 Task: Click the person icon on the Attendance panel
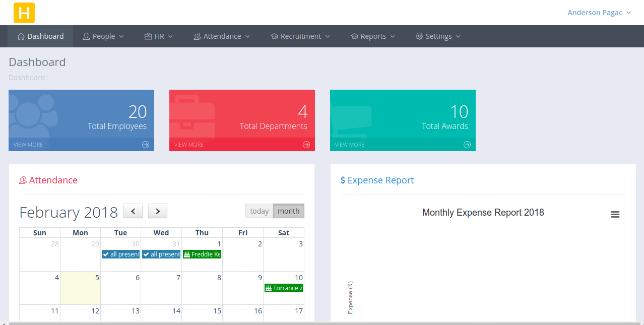point(23,180)
